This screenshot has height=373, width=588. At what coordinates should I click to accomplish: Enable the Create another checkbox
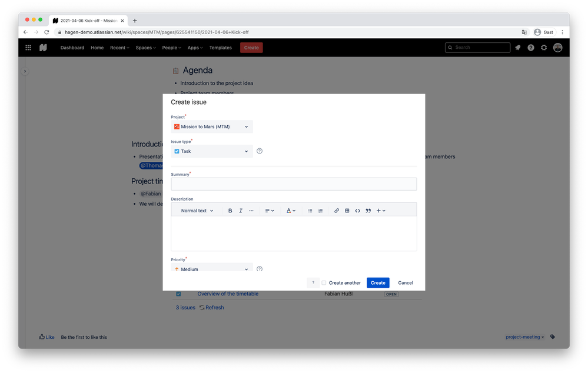tap(324, 282)
